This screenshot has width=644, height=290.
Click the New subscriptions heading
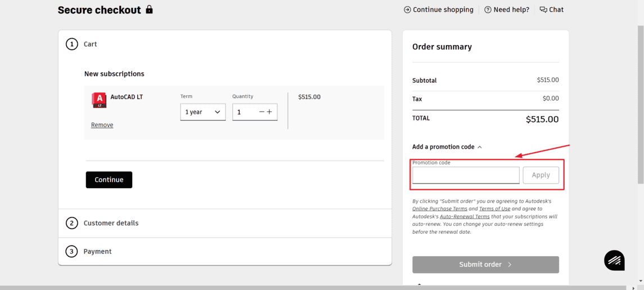point(114,74)
